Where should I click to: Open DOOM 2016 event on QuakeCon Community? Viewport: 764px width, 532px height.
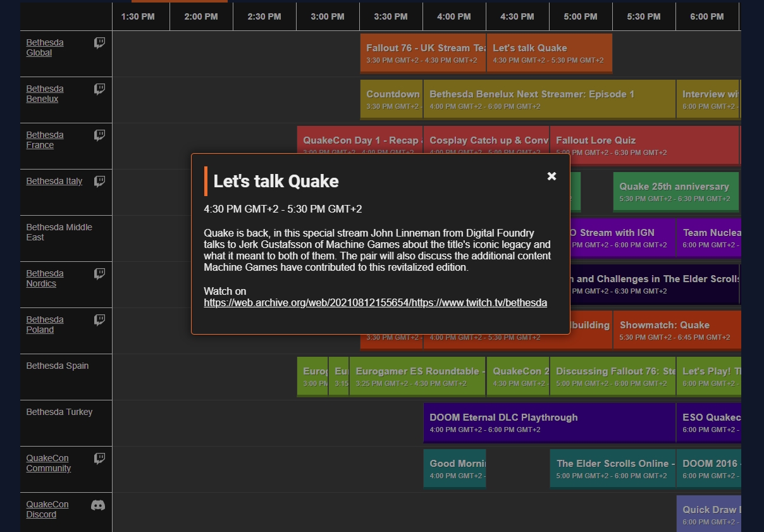tap(708, 469)
